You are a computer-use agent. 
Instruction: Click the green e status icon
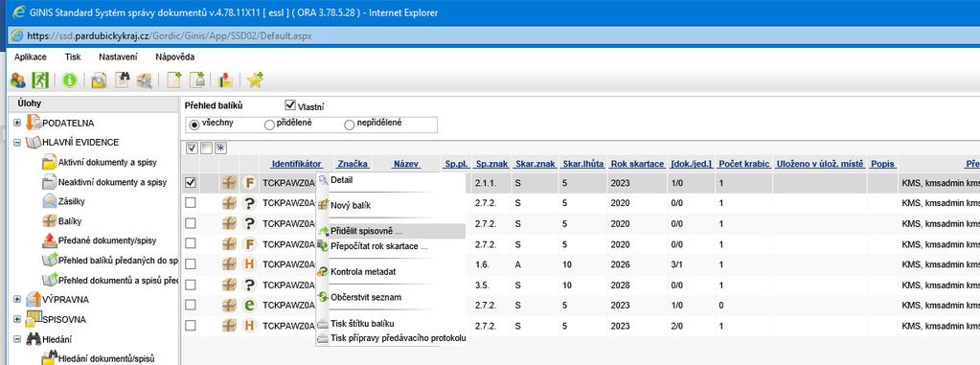coord(250,305)
